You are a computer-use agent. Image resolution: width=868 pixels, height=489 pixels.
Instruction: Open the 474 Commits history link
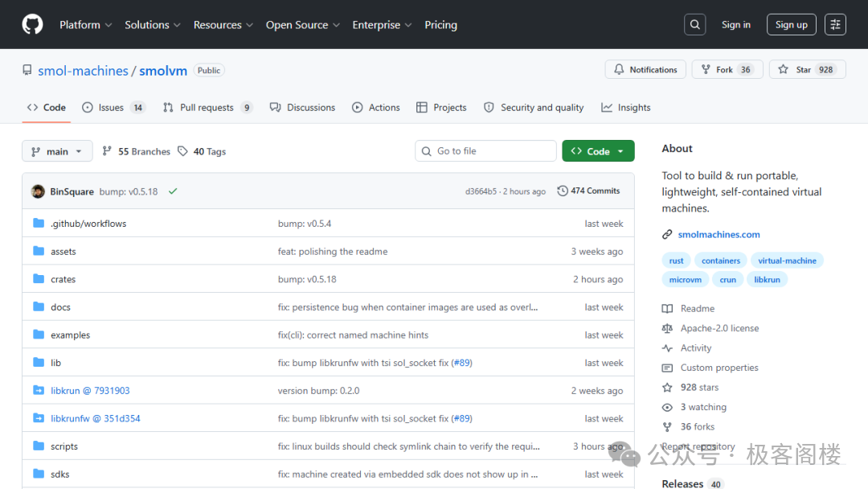point(588,191)
